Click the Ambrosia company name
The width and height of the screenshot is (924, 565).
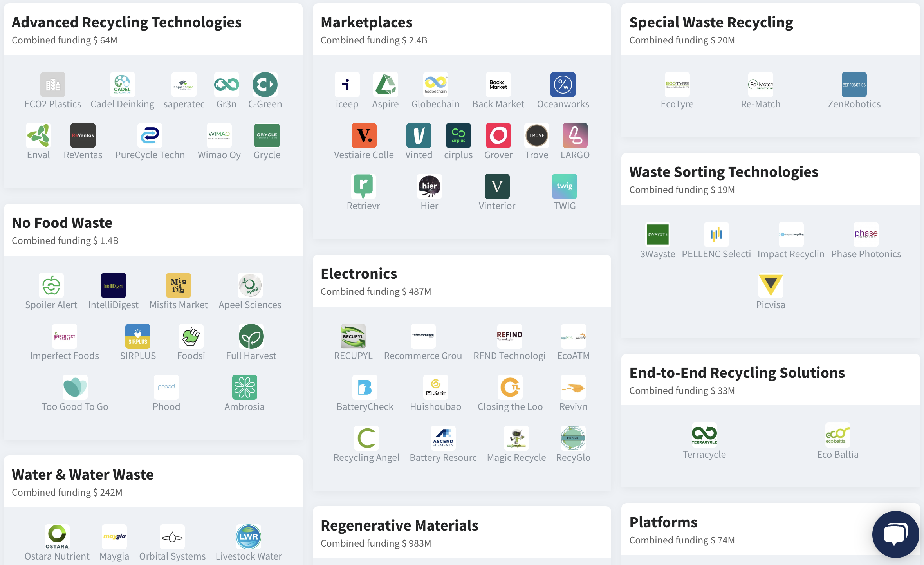click(245, 407)
